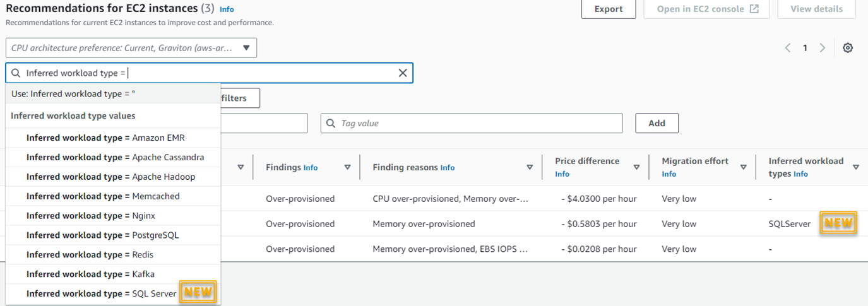Sort by the Price difference column arrow
Screen dimensions: 868x306
click(636, 167)
